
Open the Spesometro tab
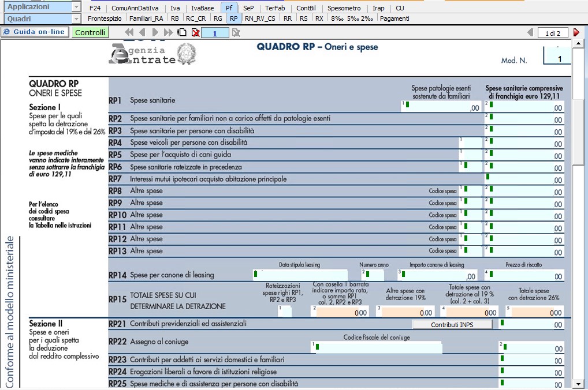(x=344, y=8)
